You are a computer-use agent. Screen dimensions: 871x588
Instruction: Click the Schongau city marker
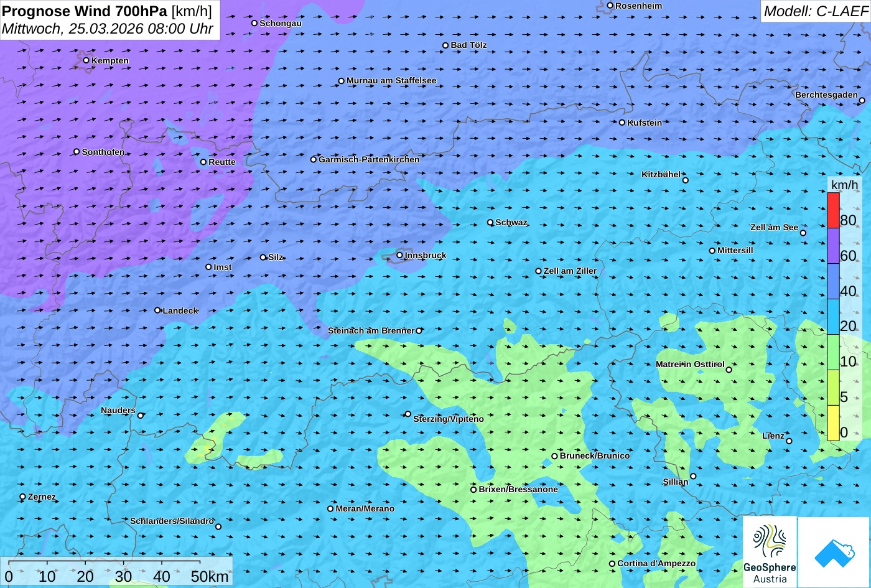pyautogui.click(x=254, y=23)
